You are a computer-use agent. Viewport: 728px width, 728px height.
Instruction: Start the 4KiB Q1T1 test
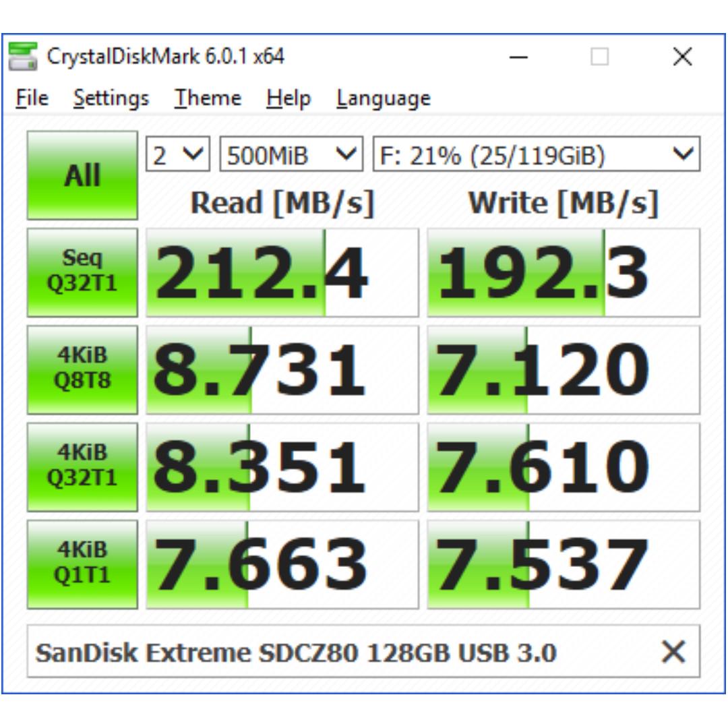pyautogui.click(x=82, y=565)
